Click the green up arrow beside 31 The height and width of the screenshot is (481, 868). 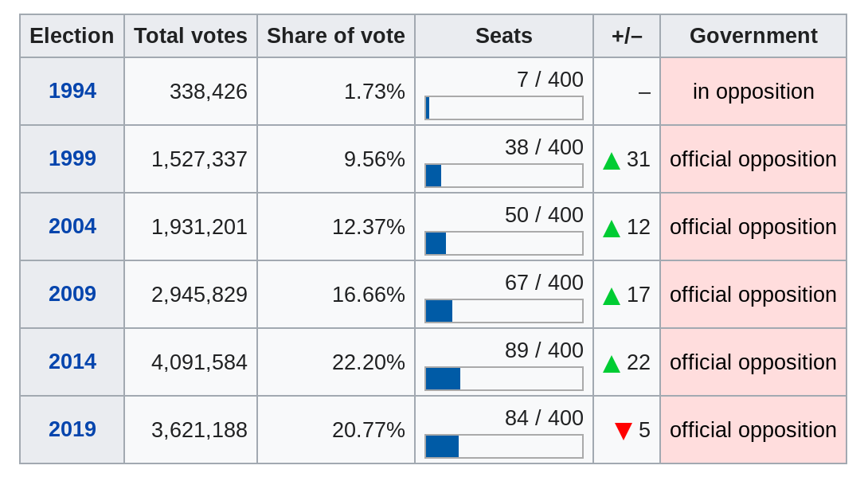tap(612, 160)
